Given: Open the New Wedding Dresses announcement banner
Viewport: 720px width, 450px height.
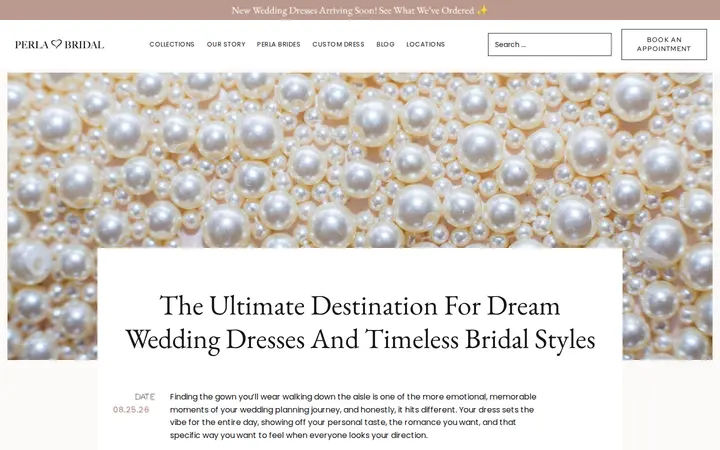Looking at the screenshot, I should (x=360, y=10).
